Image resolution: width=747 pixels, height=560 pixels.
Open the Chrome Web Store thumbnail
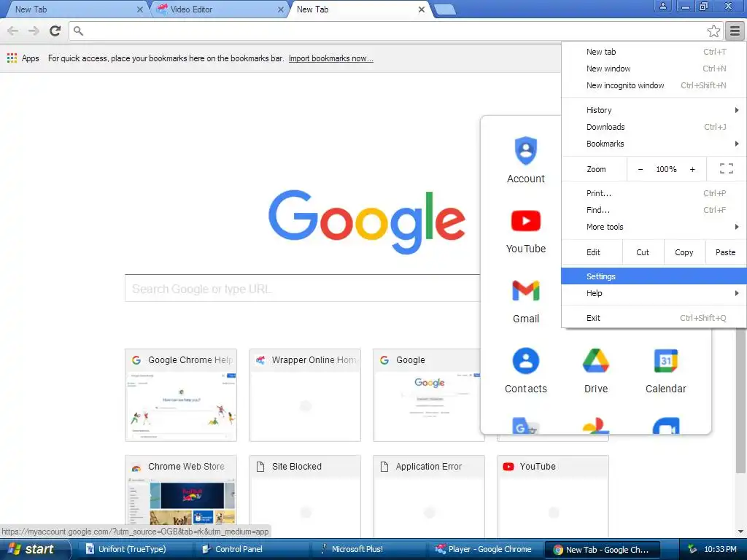[x=181, y=496]
